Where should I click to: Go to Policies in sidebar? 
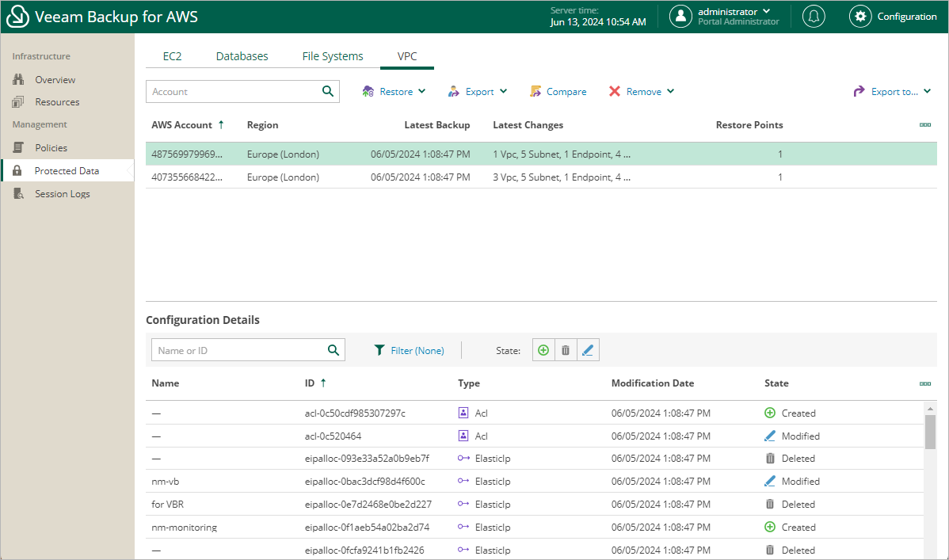tap(51, 148)
